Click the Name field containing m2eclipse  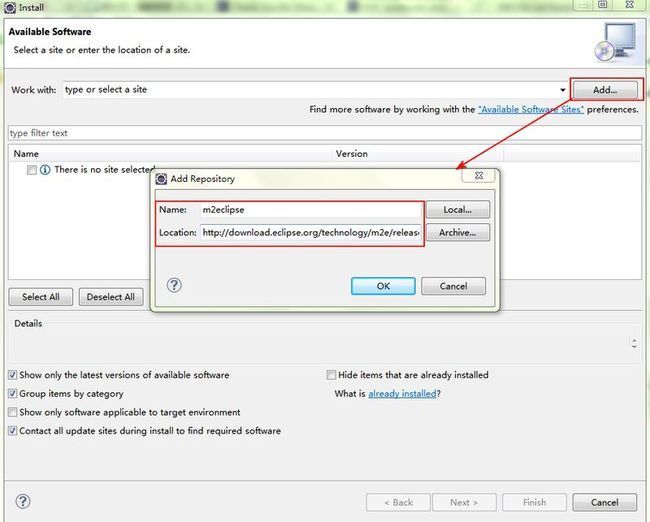[311, 210]
